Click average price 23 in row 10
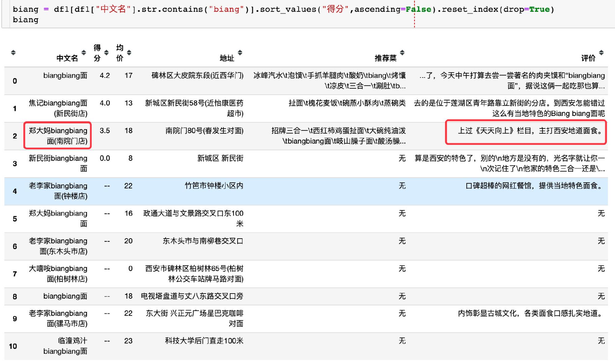Screen dimensions: 615x364 tap(129, 341)
